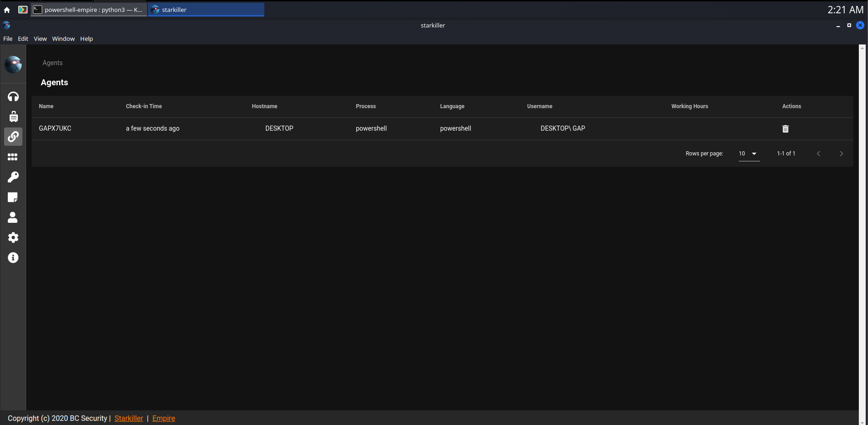
Task: Open the Window menu
Action: (63, 39)
